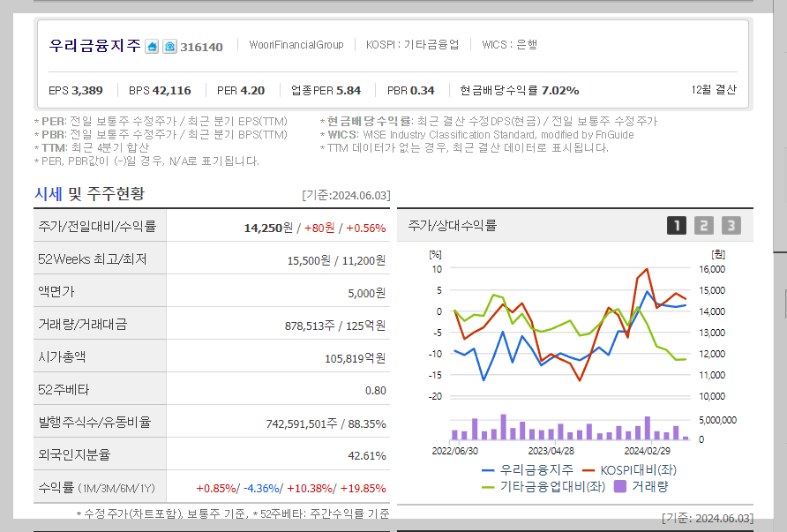Click the [기준:2024.06.03] date above the table
Image resolution: width=787 pixels, height=532 pixels.
[x=346, y=195]
